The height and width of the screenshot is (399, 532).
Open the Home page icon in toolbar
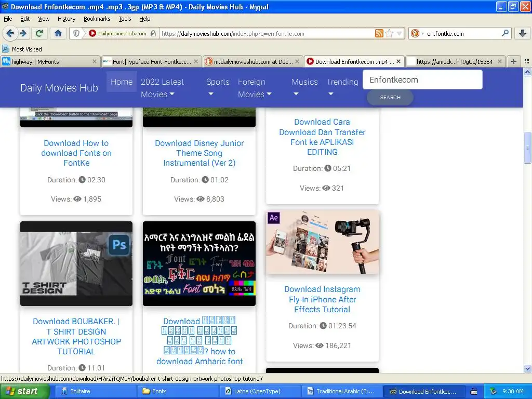pos(58,33)
